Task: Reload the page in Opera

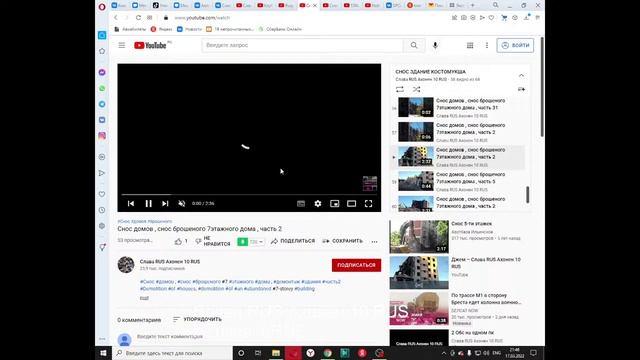Action: point(138,18)
